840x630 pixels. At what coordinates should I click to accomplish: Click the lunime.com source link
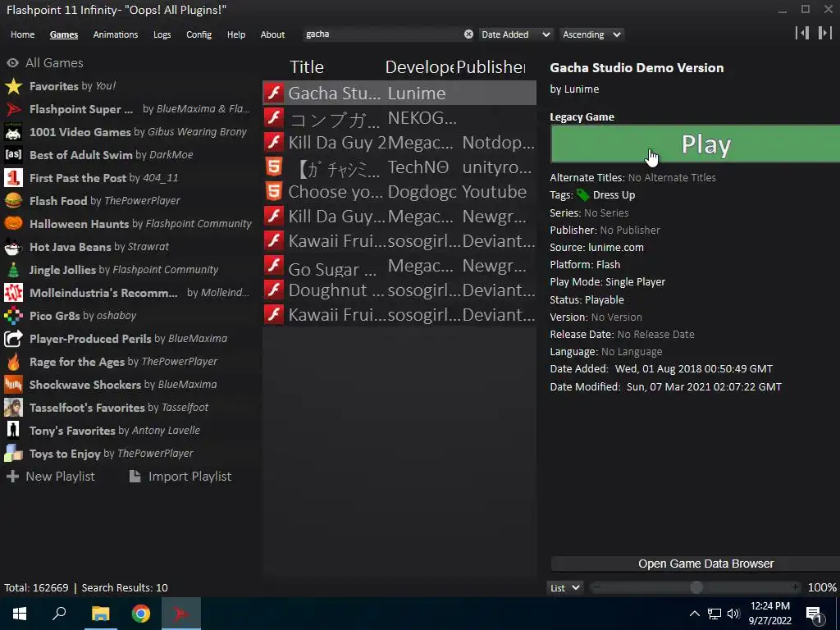click(615, 248)
